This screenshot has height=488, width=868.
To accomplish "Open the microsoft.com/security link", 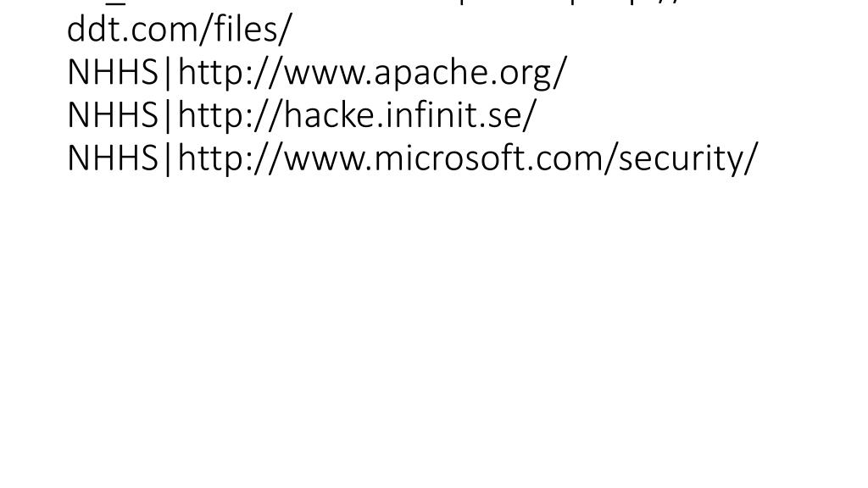I will (468, 158).
